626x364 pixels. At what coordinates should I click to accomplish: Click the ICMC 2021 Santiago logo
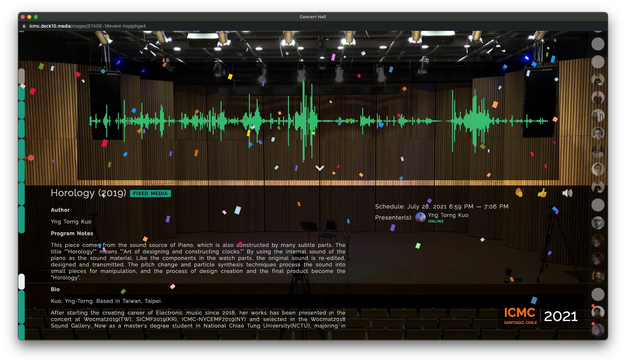541,316
